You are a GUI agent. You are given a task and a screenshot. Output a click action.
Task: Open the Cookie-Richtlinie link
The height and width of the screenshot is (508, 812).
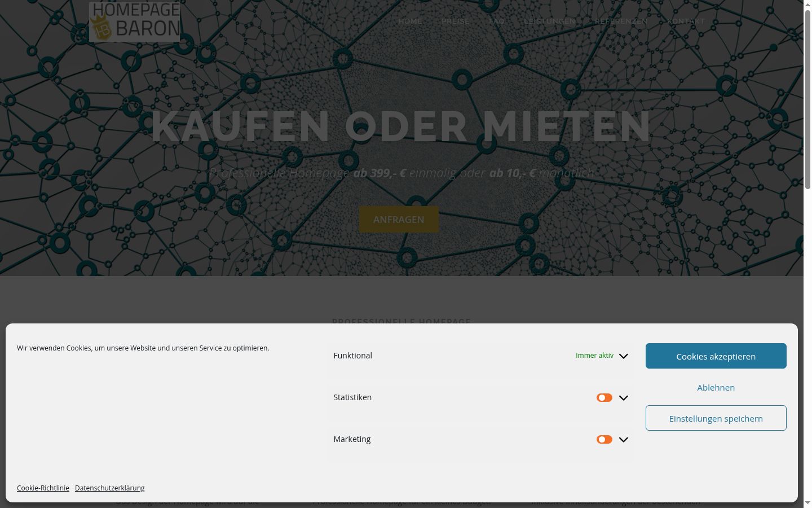pos(43,488)
